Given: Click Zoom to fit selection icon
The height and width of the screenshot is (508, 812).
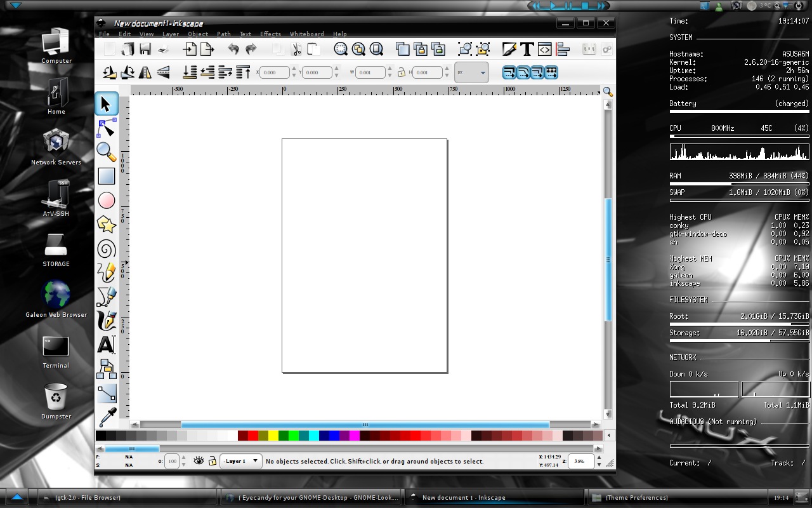Looking at the screenshot, I should pos(341,49).
